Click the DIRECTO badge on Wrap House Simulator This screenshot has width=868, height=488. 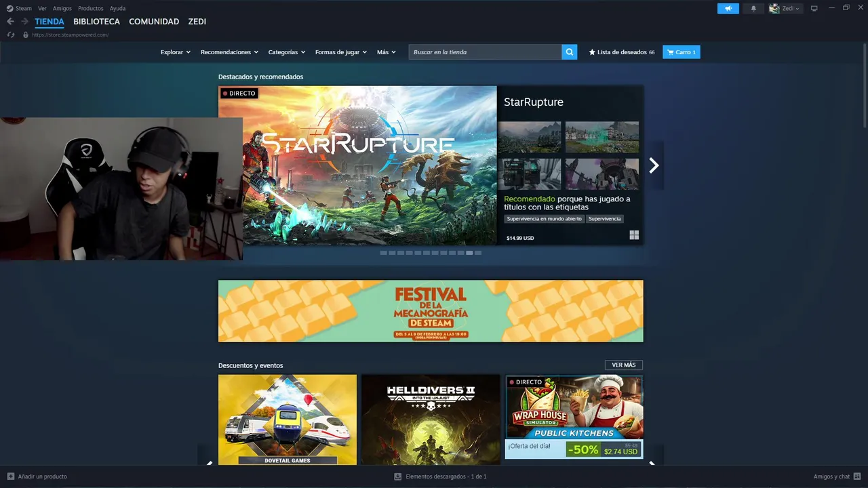526,382
